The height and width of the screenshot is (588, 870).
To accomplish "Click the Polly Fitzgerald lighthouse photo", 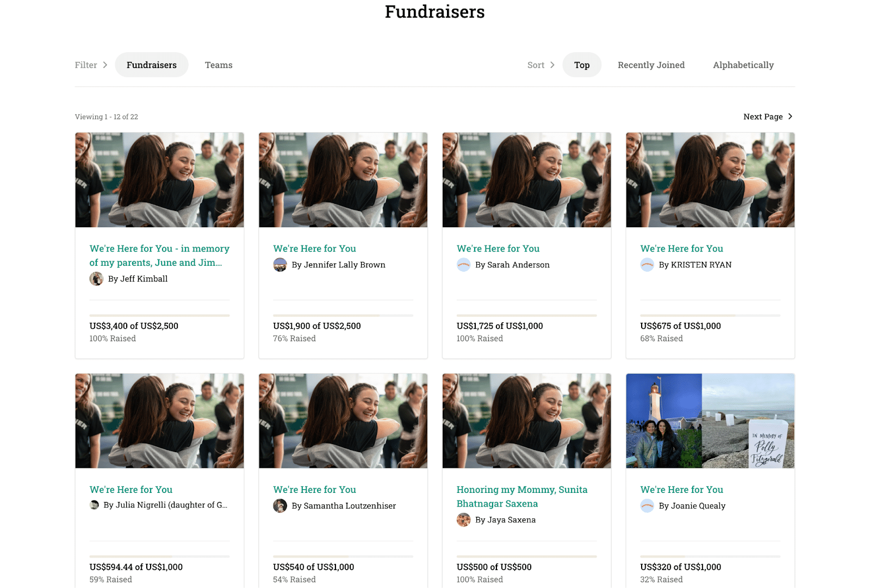I will 710,421.
